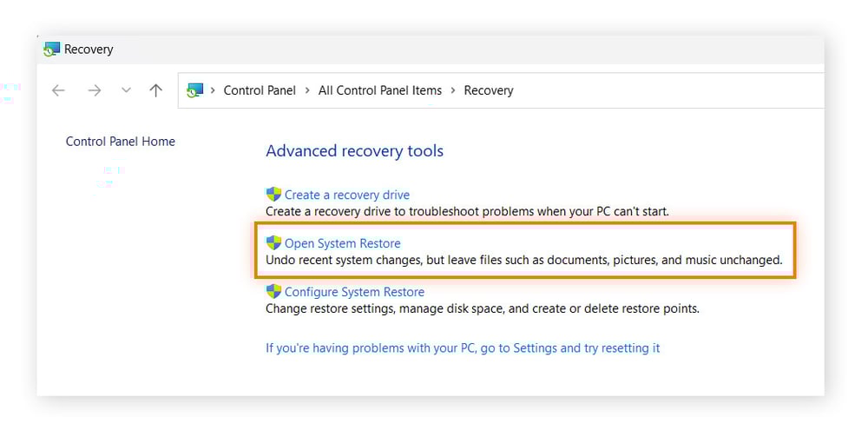Click the Recovery breadcrumb in address bar
Image resolution: width=868 pixels, height=437 pixels.
(489, 90)
